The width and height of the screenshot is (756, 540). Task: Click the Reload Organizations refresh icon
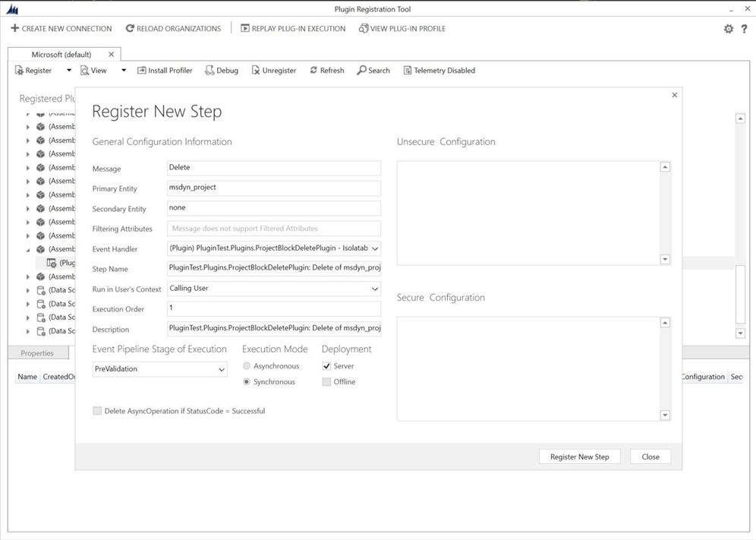(x=130, y=28)
